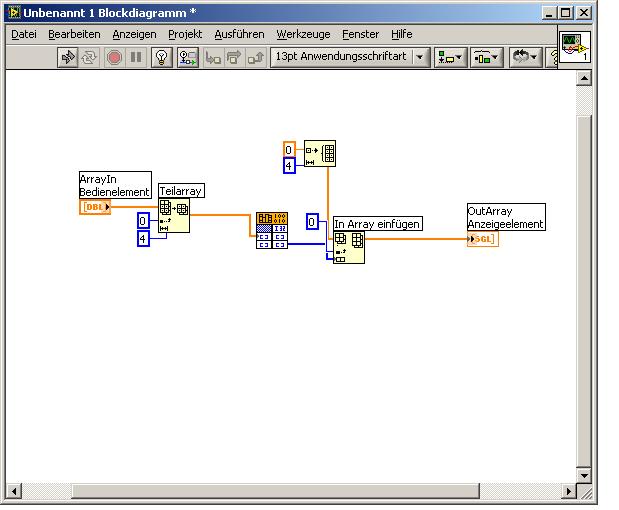Image resolution: width=619 pixels, height=510 pixels.
Task: Open the Reorder dropdown
Action: click(525, 58)
